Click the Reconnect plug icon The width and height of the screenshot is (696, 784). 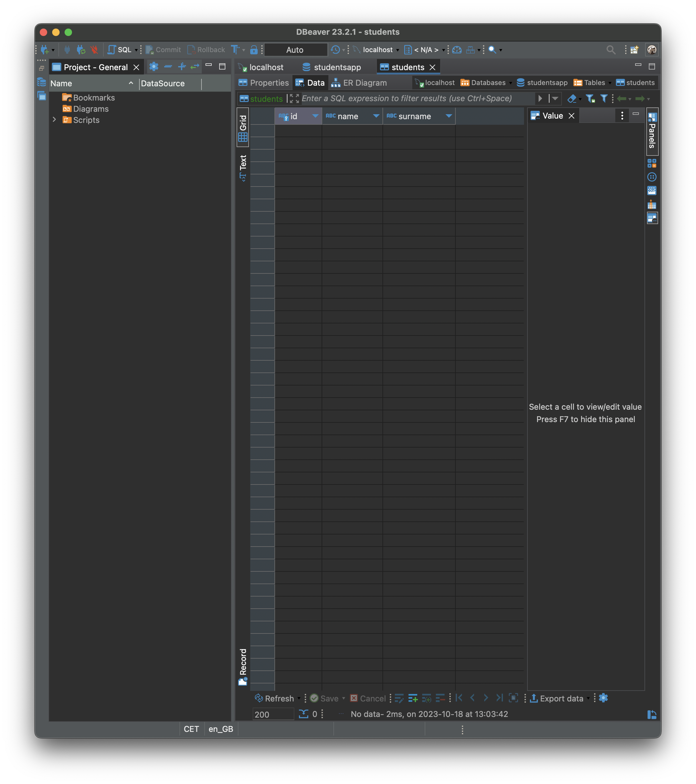click(81, 49)
